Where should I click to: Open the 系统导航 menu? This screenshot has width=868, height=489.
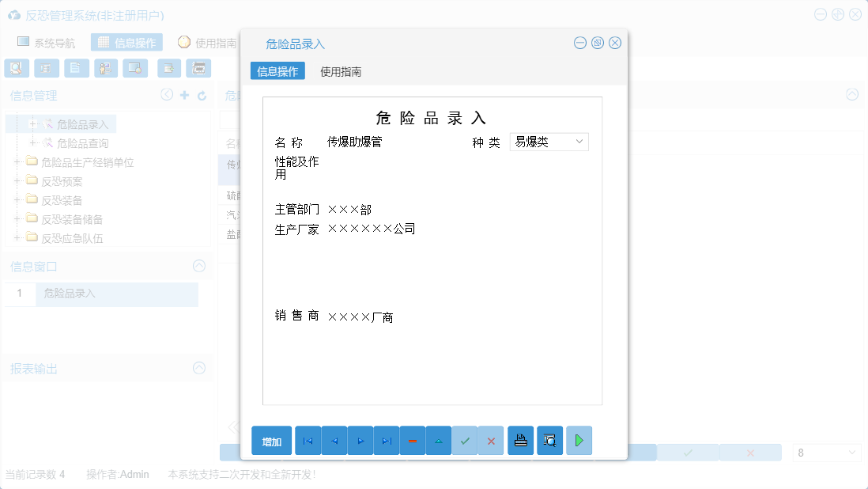pos(55,42)
